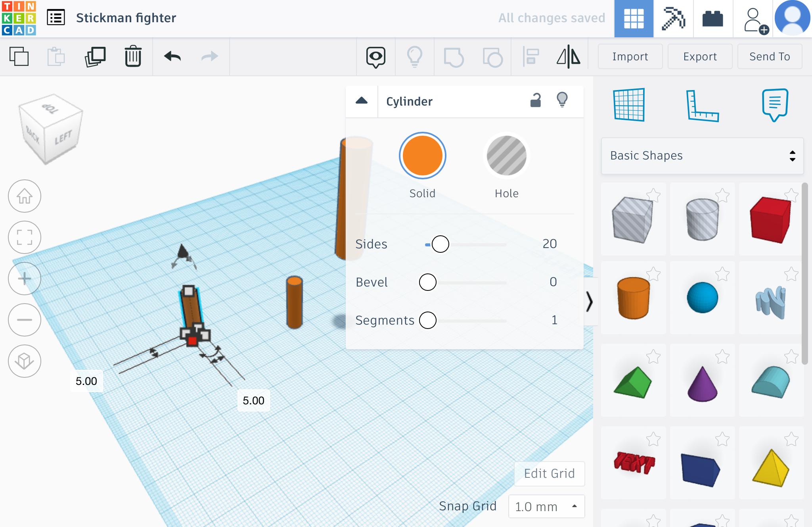Click the Home view button
The width and height of the screenshot is (812, 527).
coord(25,196)
